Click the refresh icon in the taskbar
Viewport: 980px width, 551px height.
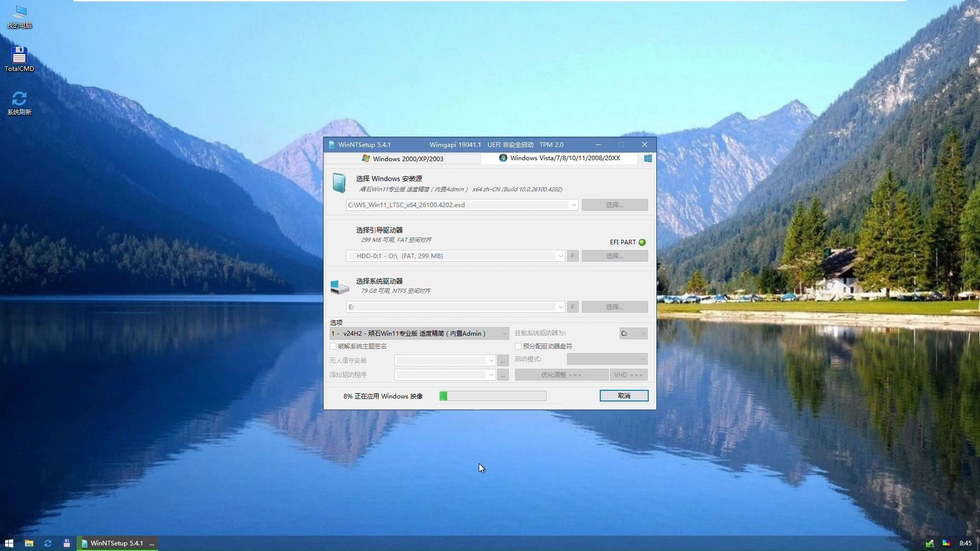click(48, 543)
